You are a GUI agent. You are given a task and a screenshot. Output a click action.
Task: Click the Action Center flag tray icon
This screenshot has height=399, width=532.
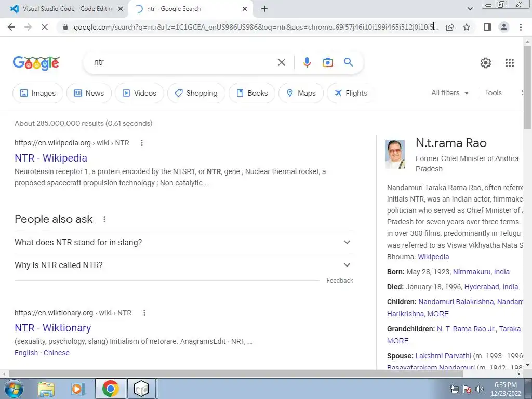click(x=467, y=389)
